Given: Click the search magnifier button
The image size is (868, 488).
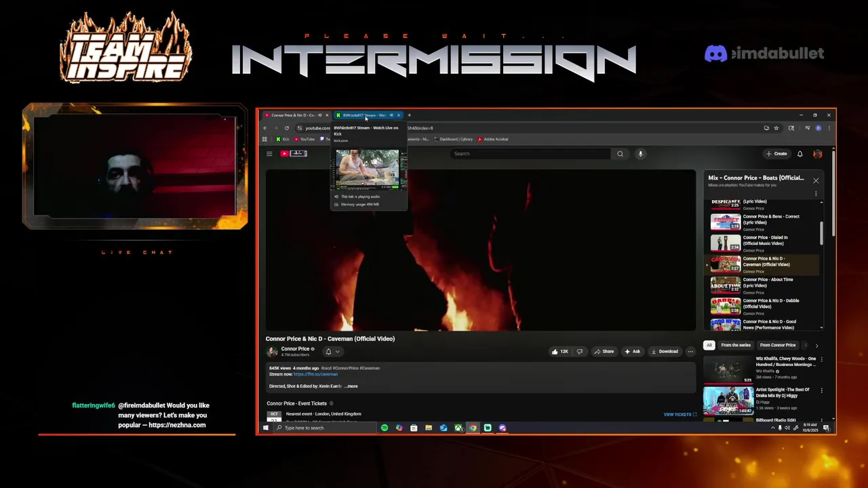Looking at the screenshot, I should click(620, 154).
